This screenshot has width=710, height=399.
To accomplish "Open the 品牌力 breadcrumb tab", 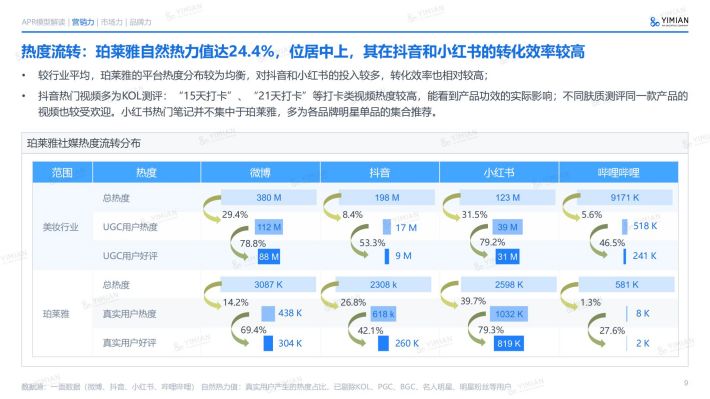I will [x=140, y=22].
